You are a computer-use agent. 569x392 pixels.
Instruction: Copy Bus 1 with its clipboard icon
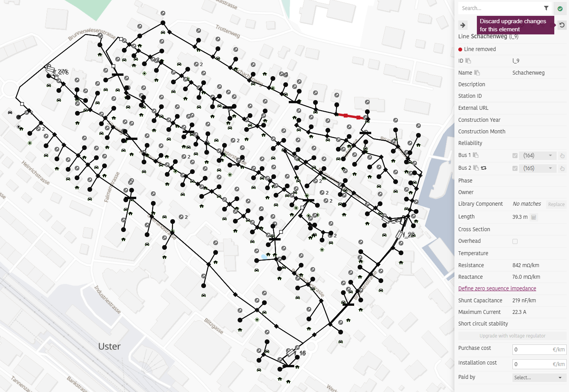click(x=476, y=155)
